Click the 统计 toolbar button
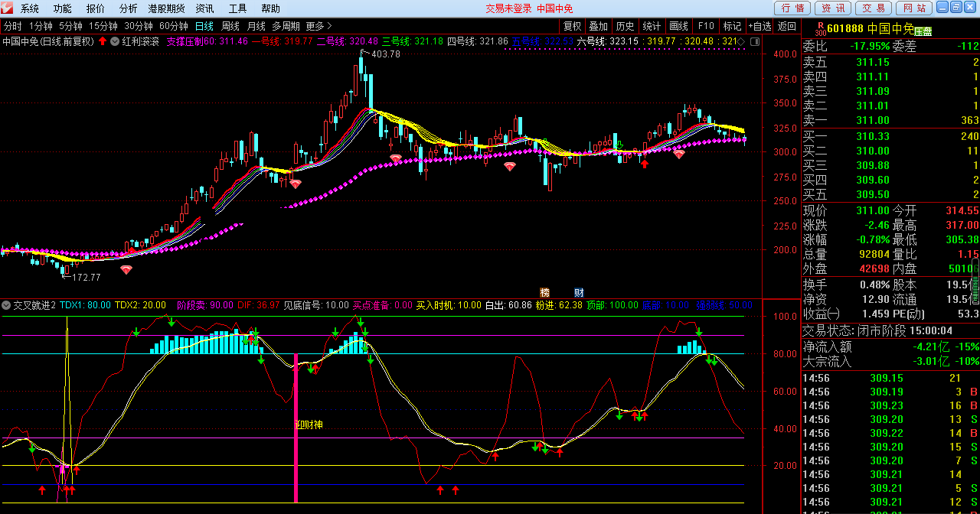 pos(652,26)
